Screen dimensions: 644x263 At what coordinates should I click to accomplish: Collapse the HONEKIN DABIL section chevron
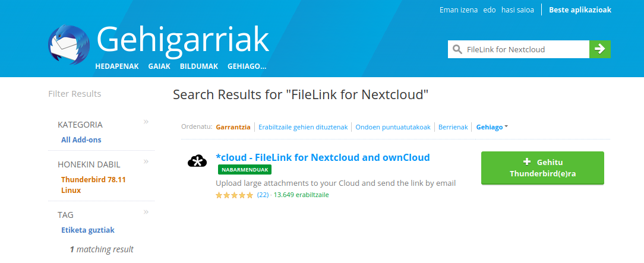[x=146, y=161]
